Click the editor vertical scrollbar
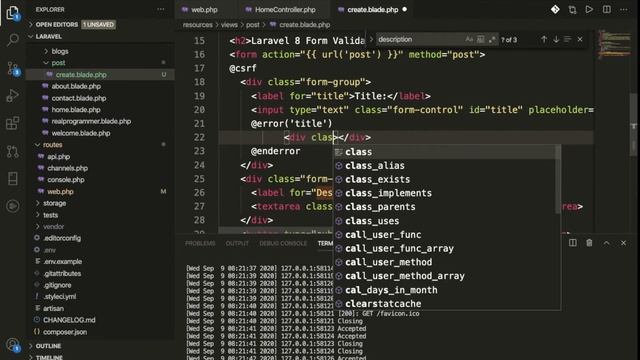This screenshot has height=360, width=640. tap(633, 124)
